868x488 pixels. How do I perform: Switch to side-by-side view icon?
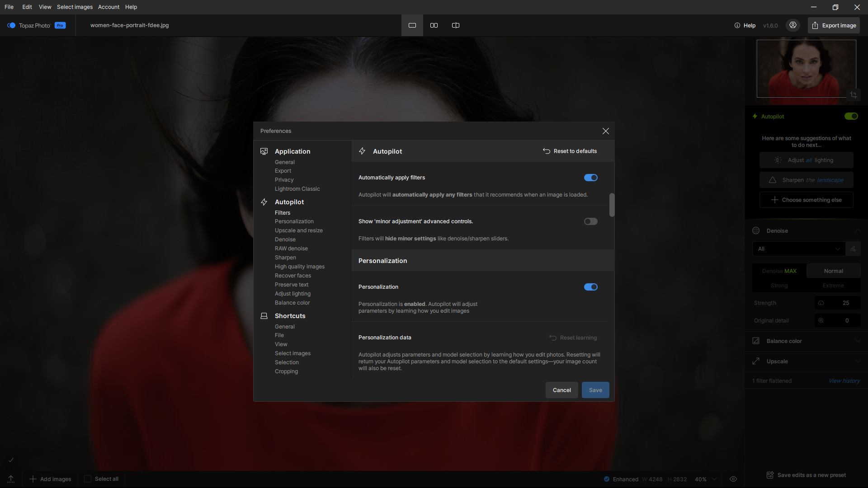(x=434, y=25)
